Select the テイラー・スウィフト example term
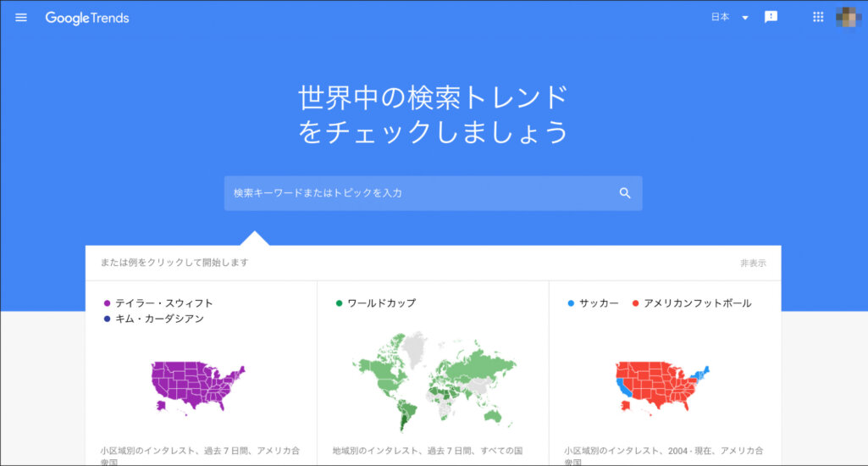The height and width of the screenshot is (466, 868). [164, 303]
